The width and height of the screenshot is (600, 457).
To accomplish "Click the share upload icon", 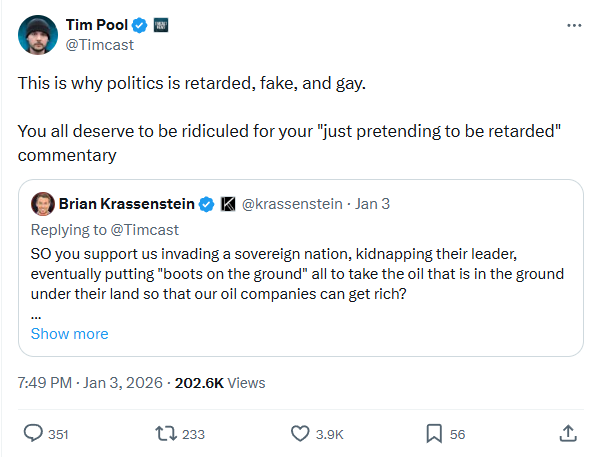I will coord(568,433).
